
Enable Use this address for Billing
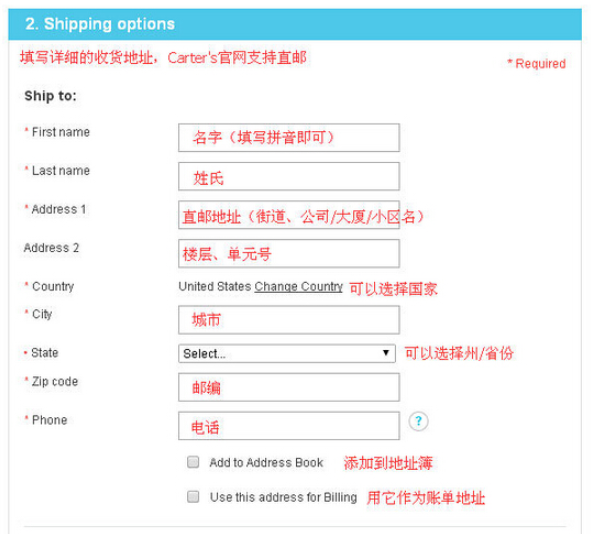point(193,496)
